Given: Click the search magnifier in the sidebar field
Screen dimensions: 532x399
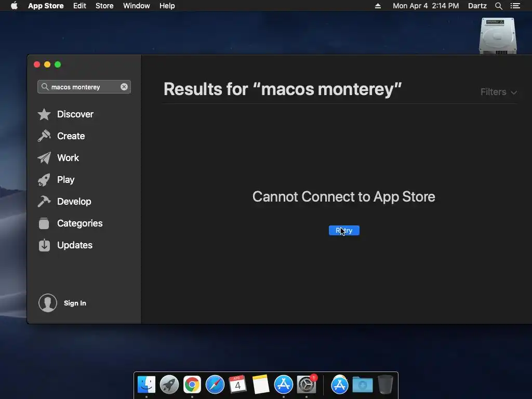Looking at the screenshot, I should click(45, 87).
